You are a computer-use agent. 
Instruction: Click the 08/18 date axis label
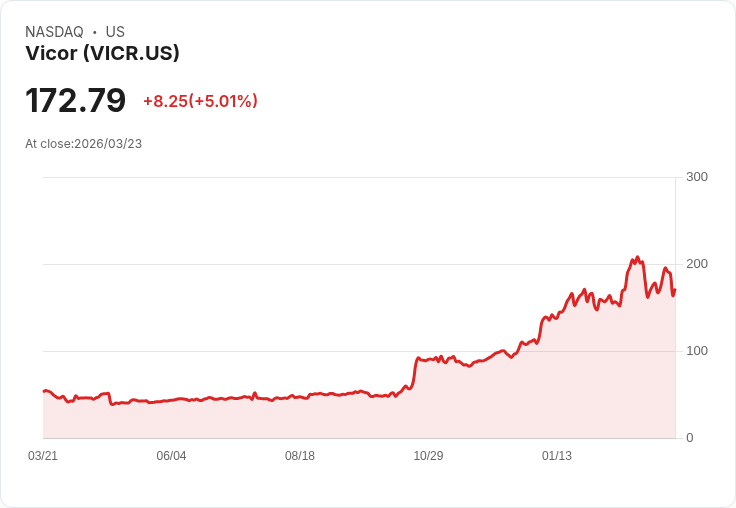[300, 455]
